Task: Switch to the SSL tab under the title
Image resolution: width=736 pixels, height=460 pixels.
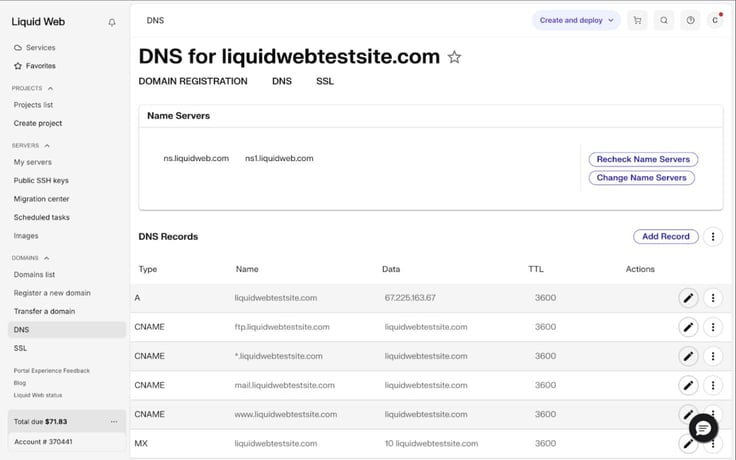Action: [325, 81]
